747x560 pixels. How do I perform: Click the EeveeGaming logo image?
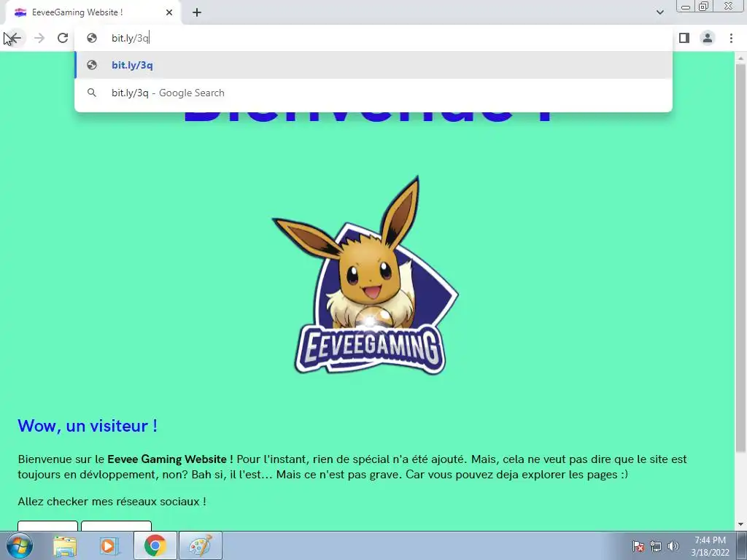point(365,275)
